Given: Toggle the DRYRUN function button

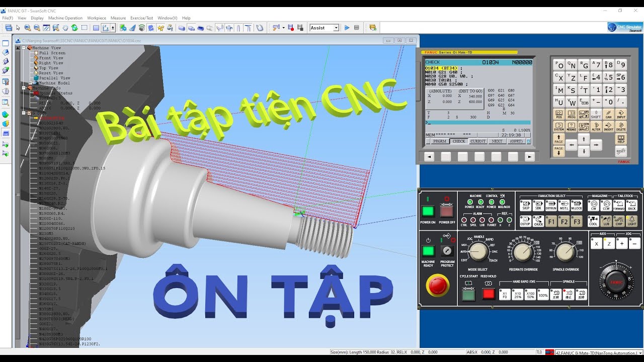Looking at the screenshot, I should 551,205.
